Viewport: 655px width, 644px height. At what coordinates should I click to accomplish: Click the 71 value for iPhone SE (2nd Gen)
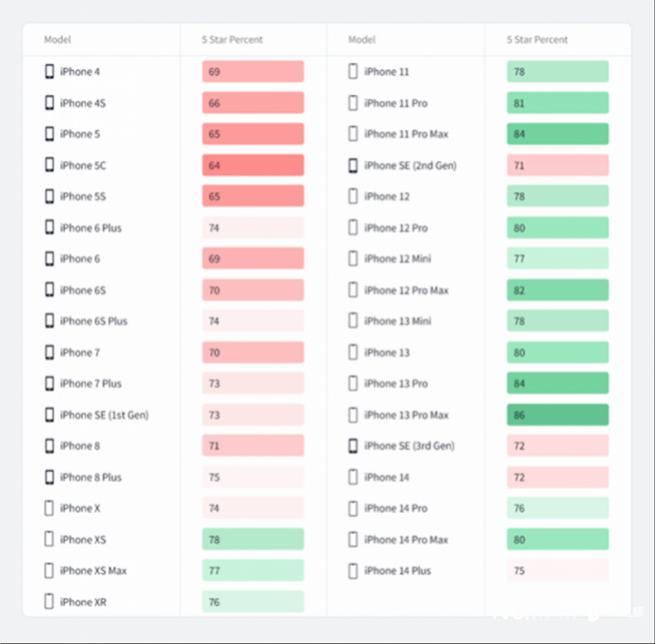(519, 166)
